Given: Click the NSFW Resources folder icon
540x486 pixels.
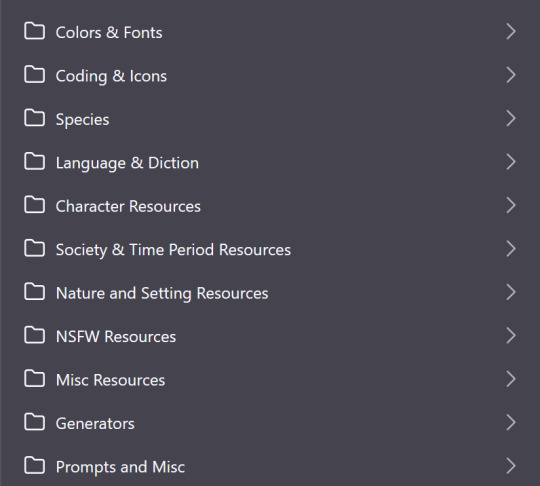Looking at the screenshot, I should 34,335.
